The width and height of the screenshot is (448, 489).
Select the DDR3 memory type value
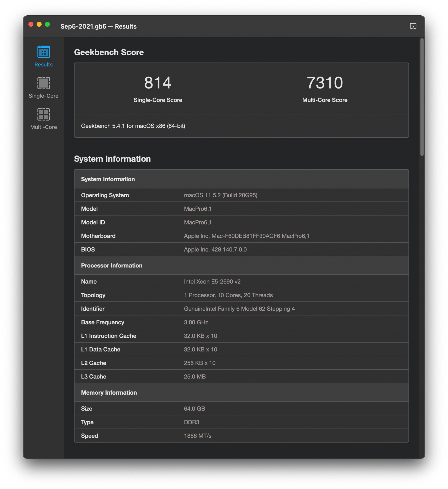click(x=192, y=422)
